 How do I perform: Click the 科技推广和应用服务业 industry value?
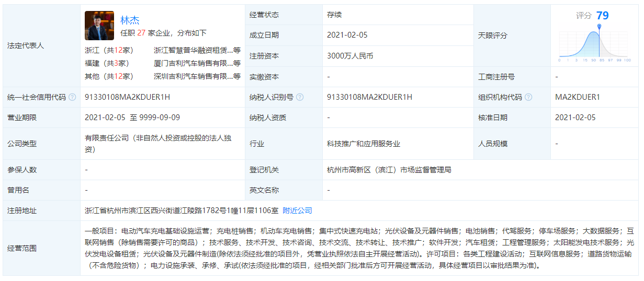coord(364,144)
